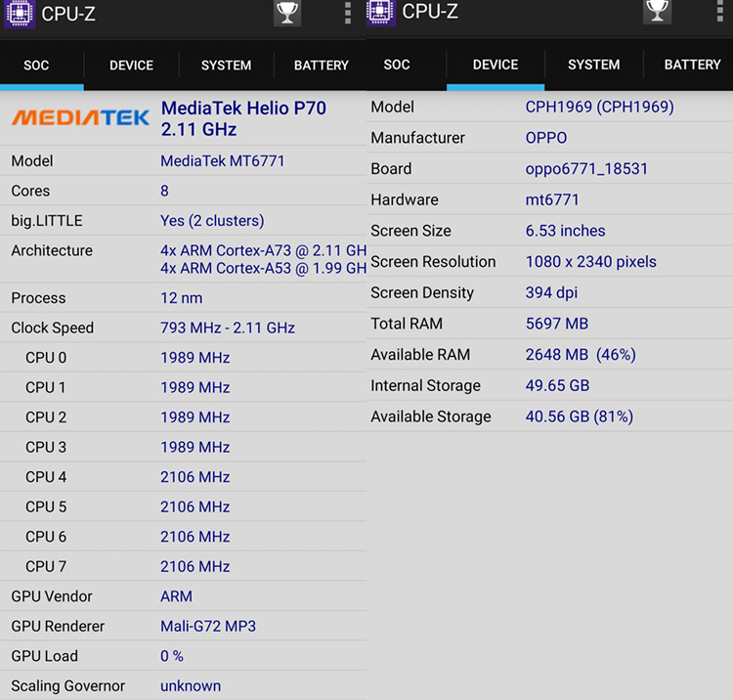The width and height of the screenshot is (733, 700).
Task: Tap the CPU 5 row label
Action: tap(46, 506)
